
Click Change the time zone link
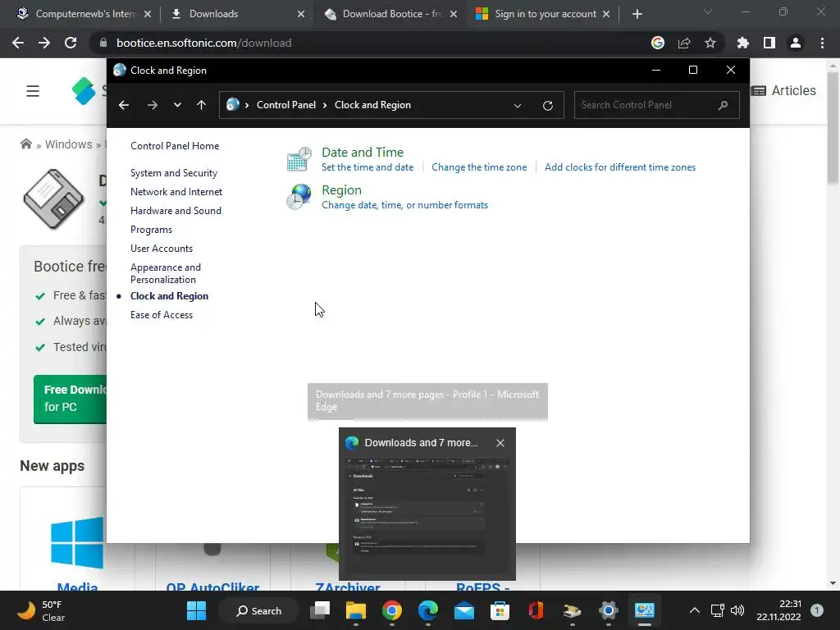479,167
